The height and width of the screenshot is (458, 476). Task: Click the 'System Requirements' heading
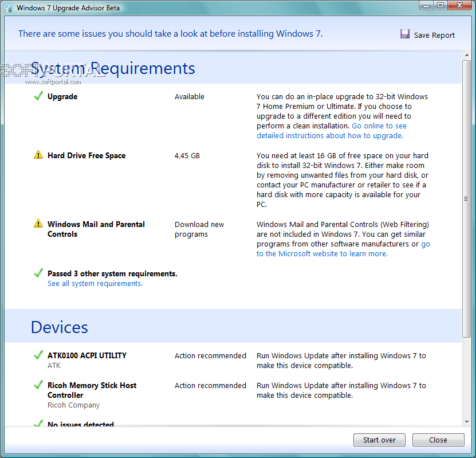(113, 68)
